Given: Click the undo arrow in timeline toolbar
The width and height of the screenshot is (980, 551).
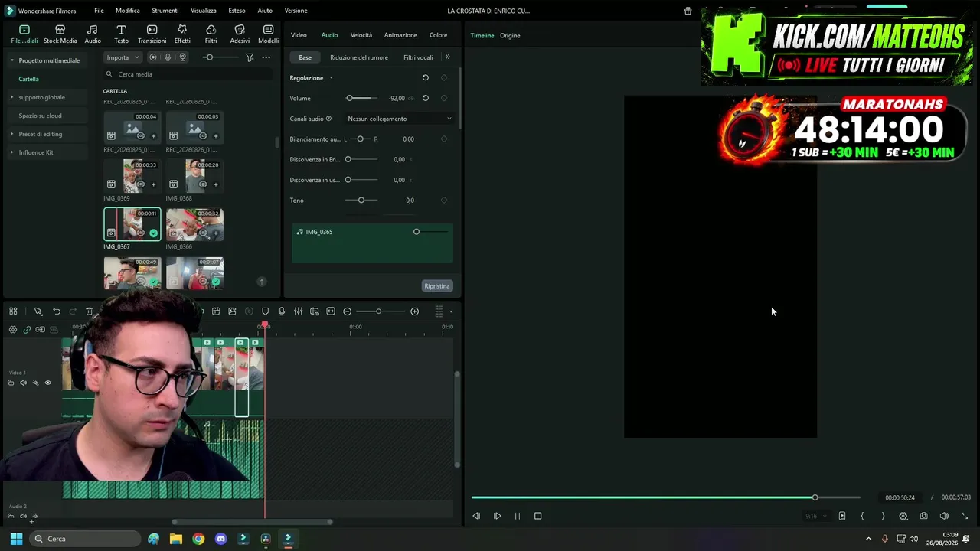Looking at the screenshot, I should (57, 311).
